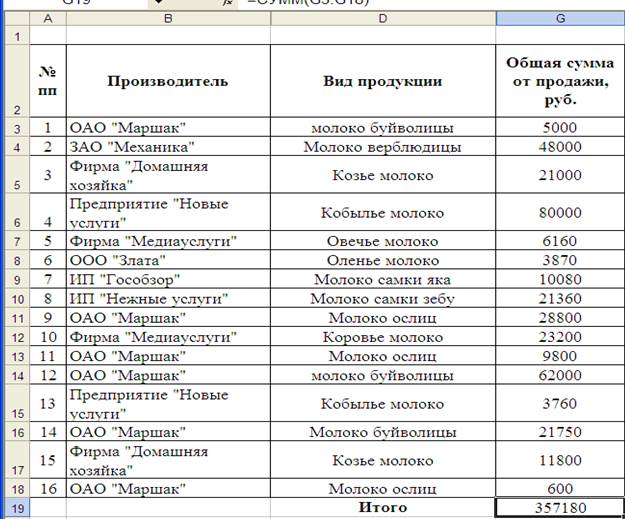This screenshot has height=519, width=625.
Task: Select "Козье молоко" in row 17
Action: 383,460
